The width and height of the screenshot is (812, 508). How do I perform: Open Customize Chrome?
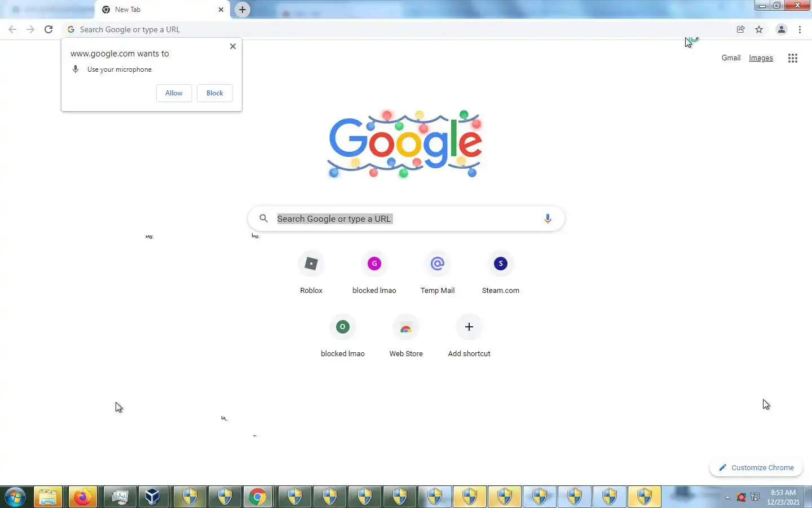click(756, 467)
